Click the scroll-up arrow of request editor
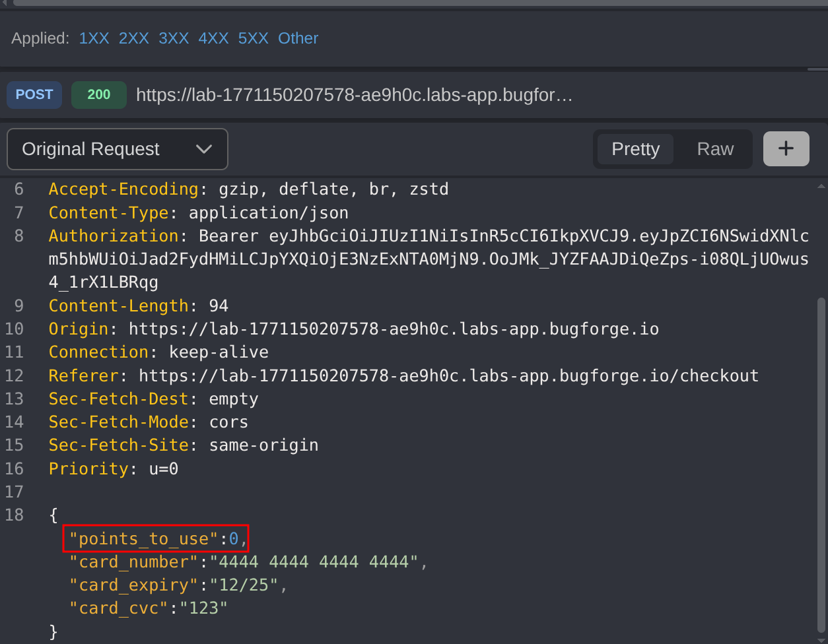 [x=821, y=187]
